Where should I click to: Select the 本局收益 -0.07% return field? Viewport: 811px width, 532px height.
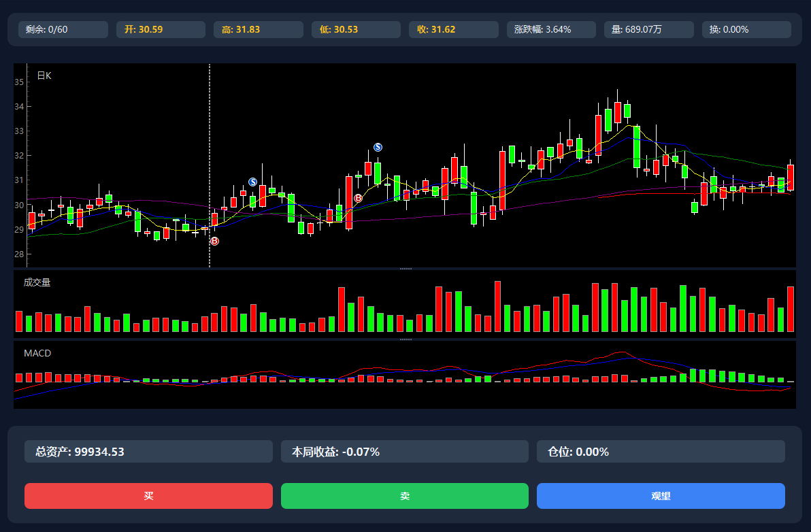click(x=404, y=451)
